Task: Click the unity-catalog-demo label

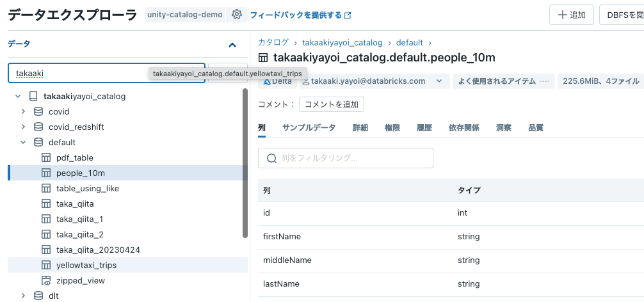Action: 185,15
